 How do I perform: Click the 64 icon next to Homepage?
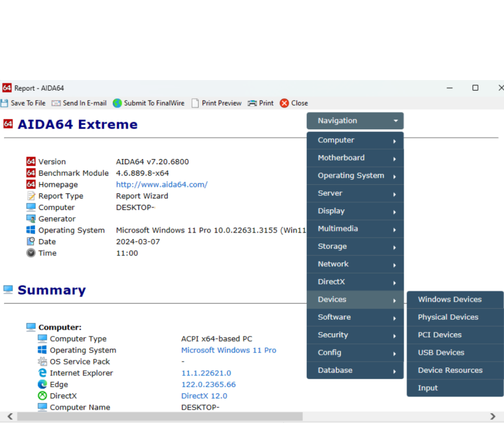(31, 184)
